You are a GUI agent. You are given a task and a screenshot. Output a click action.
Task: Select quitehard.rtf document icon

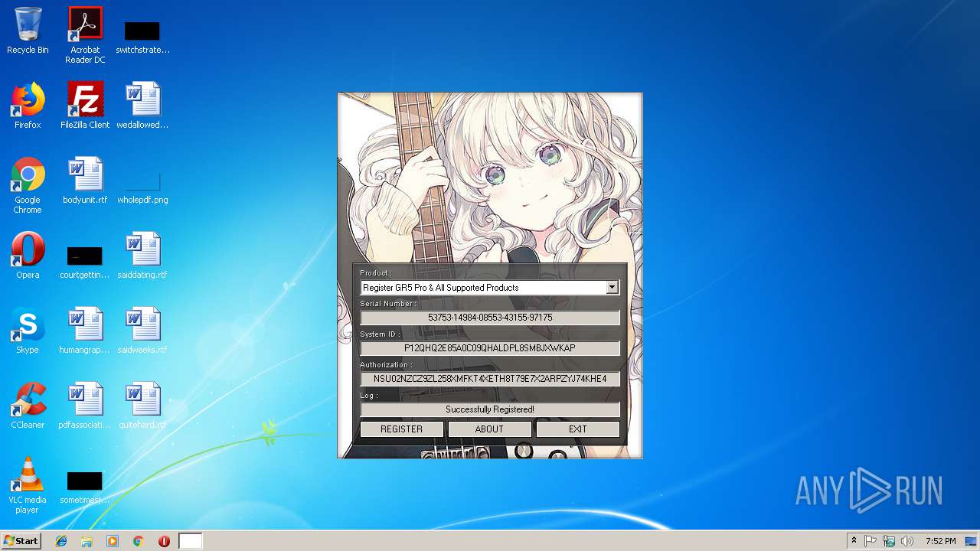(x=142, y=406)
